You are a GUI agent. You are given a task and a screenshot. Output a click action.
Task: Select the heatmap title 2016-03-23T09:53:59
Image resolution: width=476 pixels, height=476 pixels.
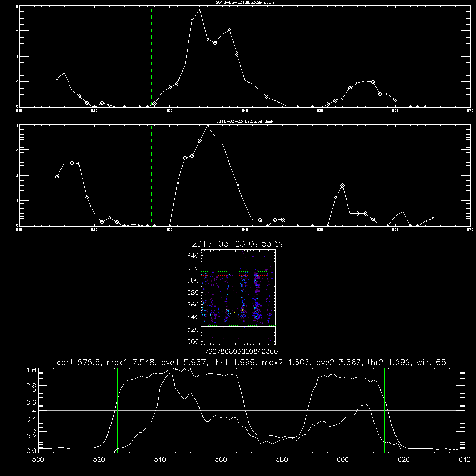(238, 244)
